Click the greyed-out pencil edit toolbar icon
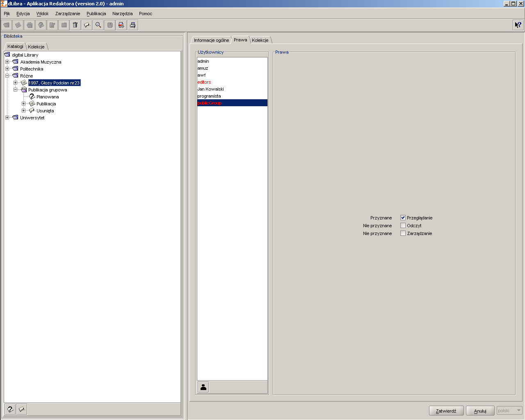Image resolution: width=525 pixels, height=420 pixels. (52, 25)
